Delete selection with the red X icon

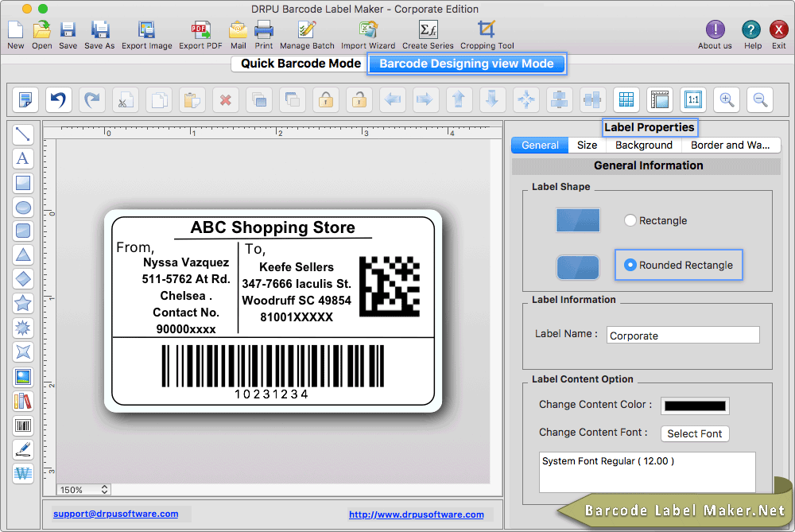pyautogui.click(x=226, y=99)
